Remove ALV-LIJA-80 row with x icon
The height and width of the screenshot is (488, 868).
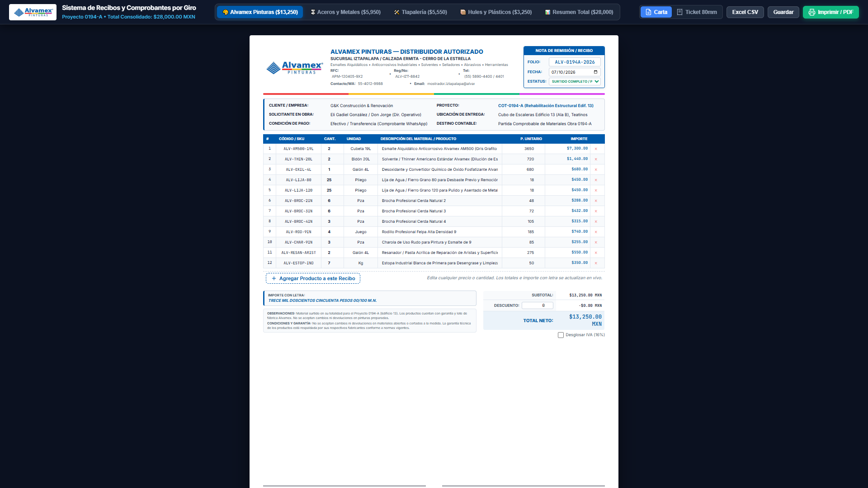tap(596, 180)
